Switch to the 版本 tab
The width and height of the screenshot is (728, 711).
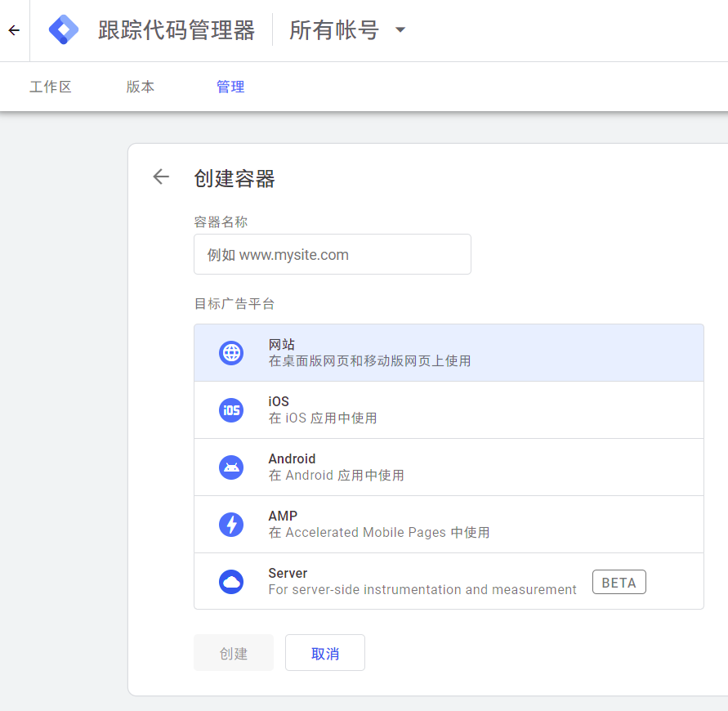click(141, 87)
